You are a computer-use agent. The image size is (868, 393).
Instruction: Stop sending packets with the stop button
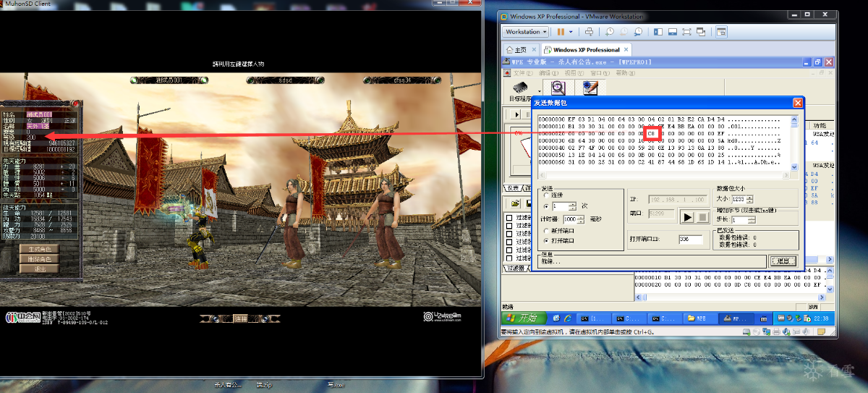[702, 217]
